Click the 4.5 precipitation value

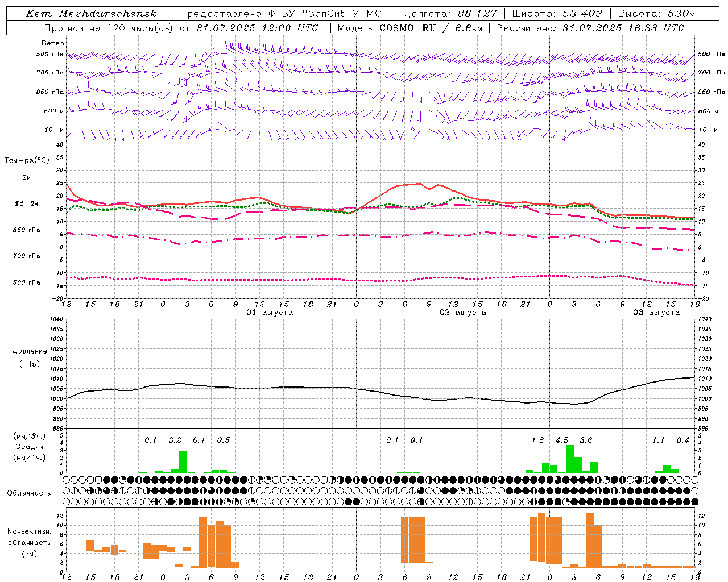tap(562, 440)
